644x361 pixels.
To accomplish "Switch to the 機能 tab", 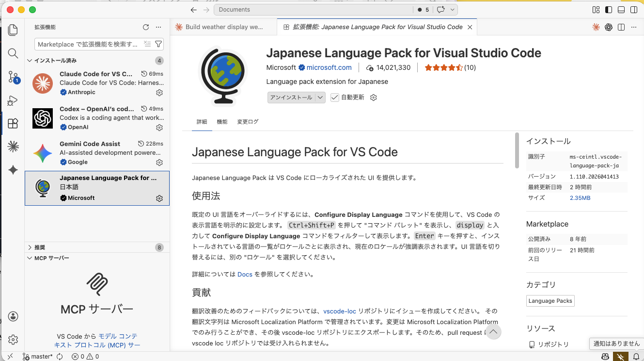I will point(222,122).
